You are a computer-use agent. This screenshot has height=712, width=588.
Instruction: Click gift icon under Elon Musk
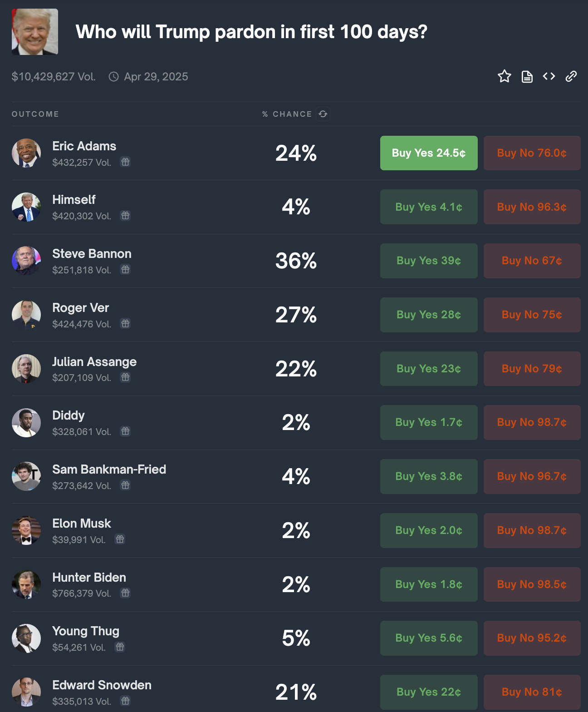[x=120, y=539]
